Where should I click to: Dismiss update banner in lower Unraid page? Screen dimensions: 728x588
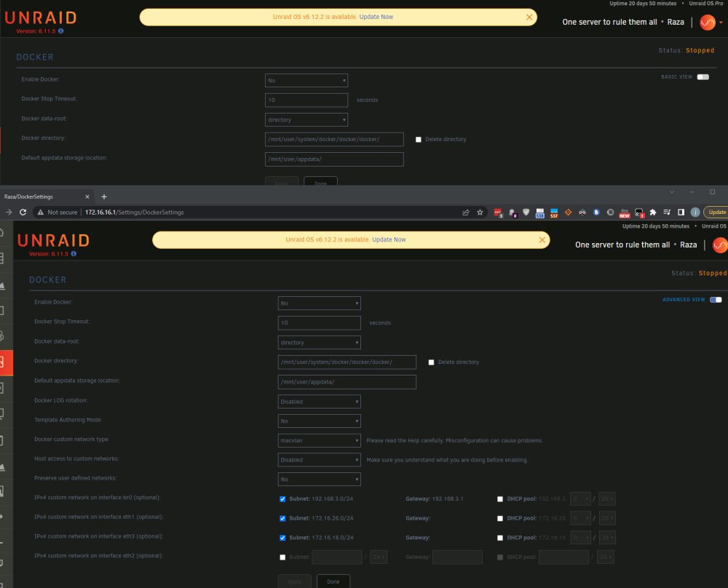point(542,240)
